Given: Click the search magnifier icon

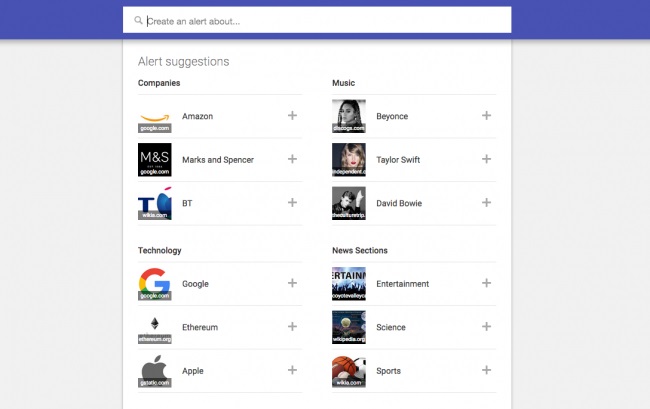Looking at the screenshot, I should 138,20.
